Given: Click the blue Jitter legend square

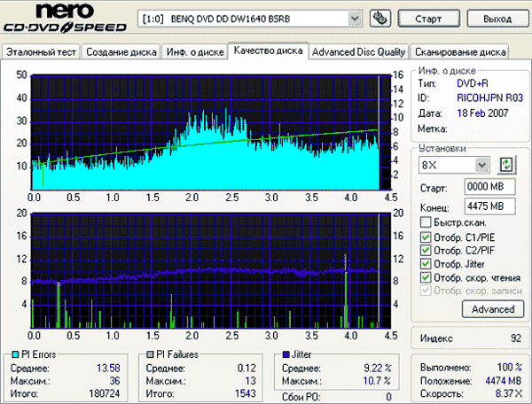Looking at the screenshot, I should click(286, 354).
